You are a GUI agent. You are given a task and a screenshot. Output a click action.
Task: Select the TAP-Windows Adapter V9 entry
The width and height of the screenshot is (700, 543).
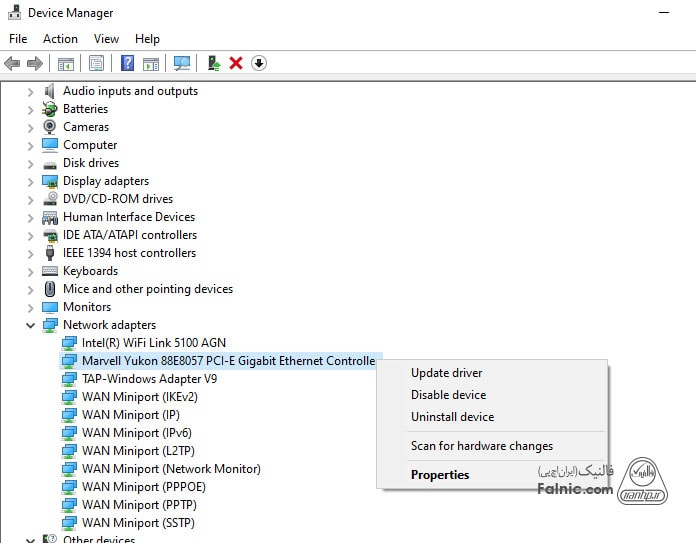pyautogui.click(x=149, y=379)
